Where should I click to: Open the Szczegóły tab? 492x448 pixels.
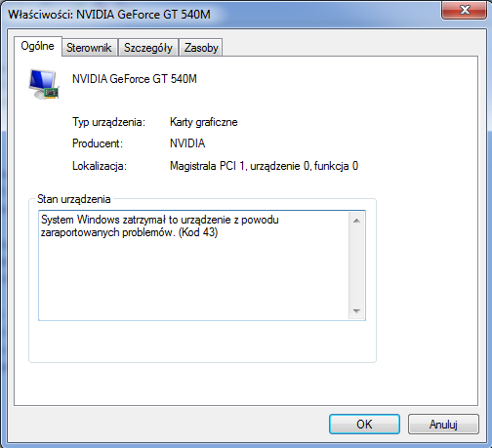[x=148, y=48]
